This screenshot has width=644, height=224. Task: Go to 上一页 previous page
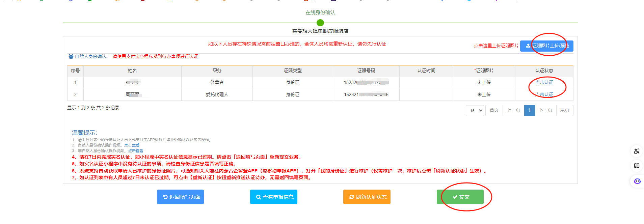click(513, 110)
